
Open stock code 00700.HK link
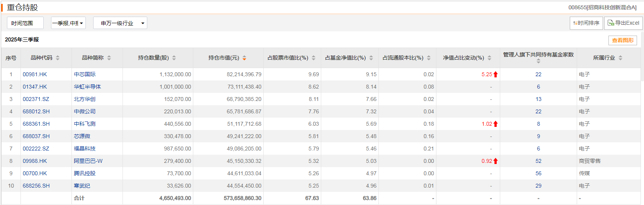[35, 174]
